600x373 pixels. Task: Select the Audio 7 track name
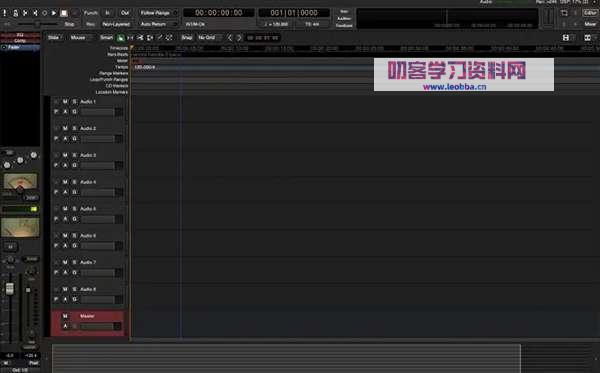coord(88,262)
